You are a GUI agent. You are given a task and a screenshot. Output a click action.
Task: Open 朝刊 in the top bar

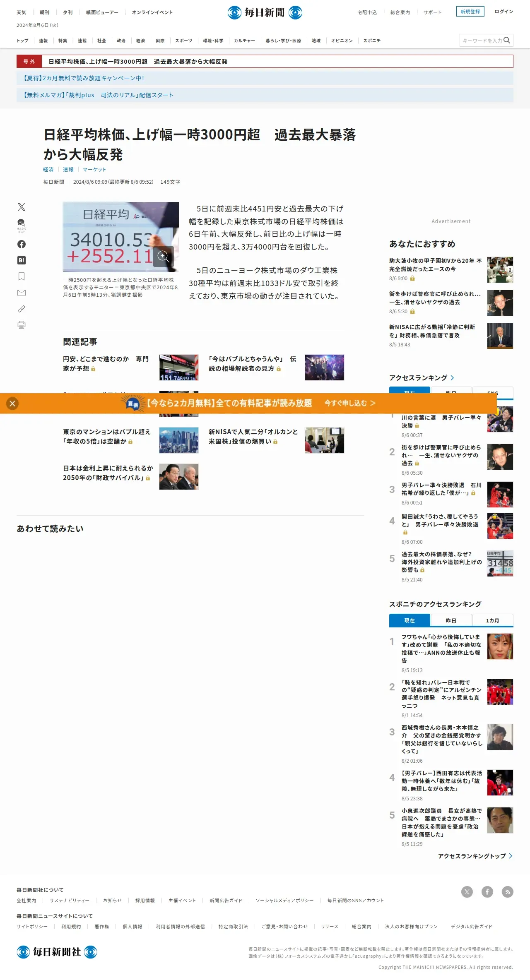click(x=44, y=12)
